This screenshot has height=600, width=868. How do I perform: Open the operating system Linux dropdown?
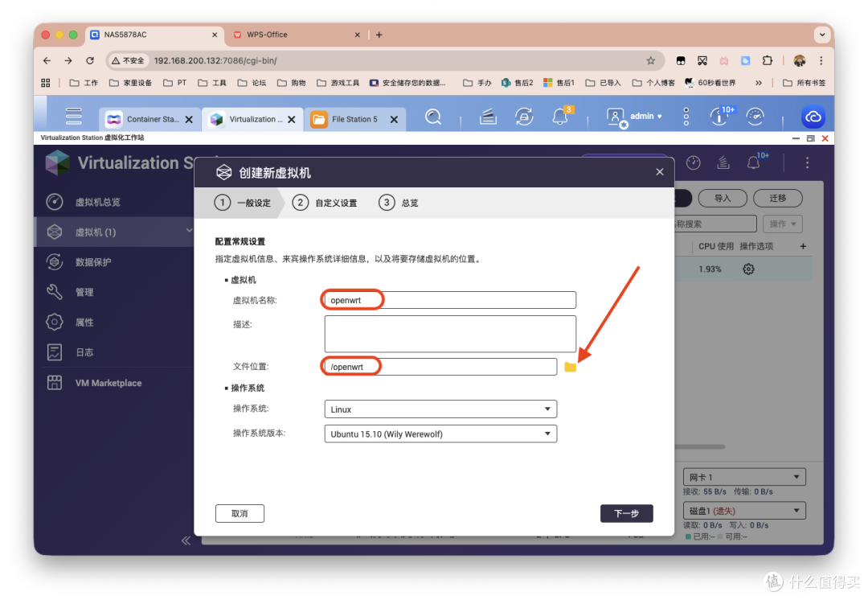[440, 409]
